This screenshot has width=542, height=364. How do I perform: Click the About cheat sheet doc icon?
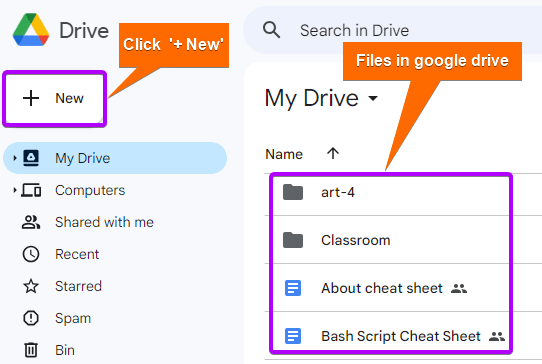click(293, 288)
